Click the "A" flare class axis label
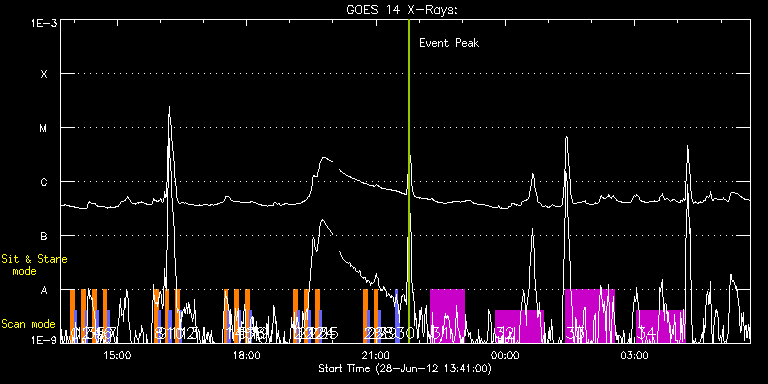Viewport: 768px width, 384px height. point(45,290)
